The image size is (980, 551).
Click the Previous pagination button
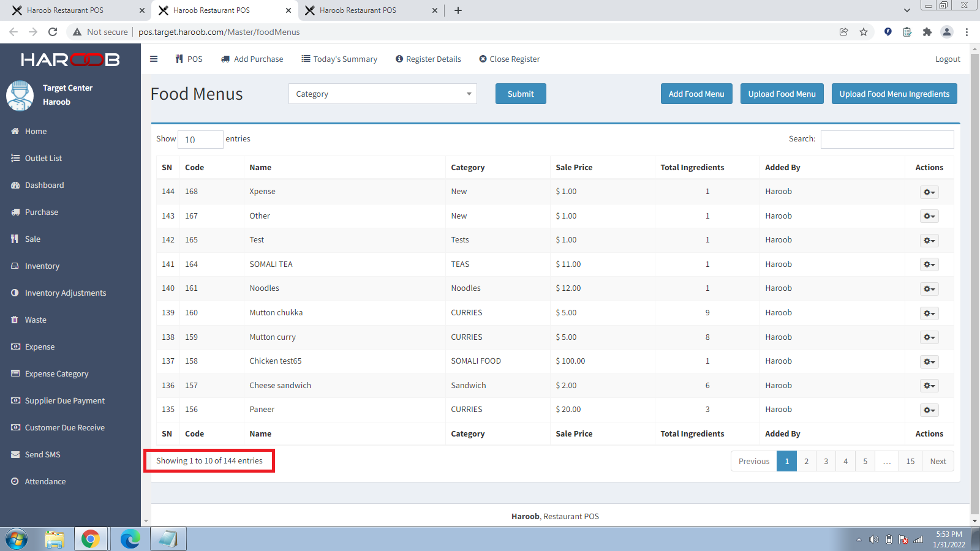754,461
